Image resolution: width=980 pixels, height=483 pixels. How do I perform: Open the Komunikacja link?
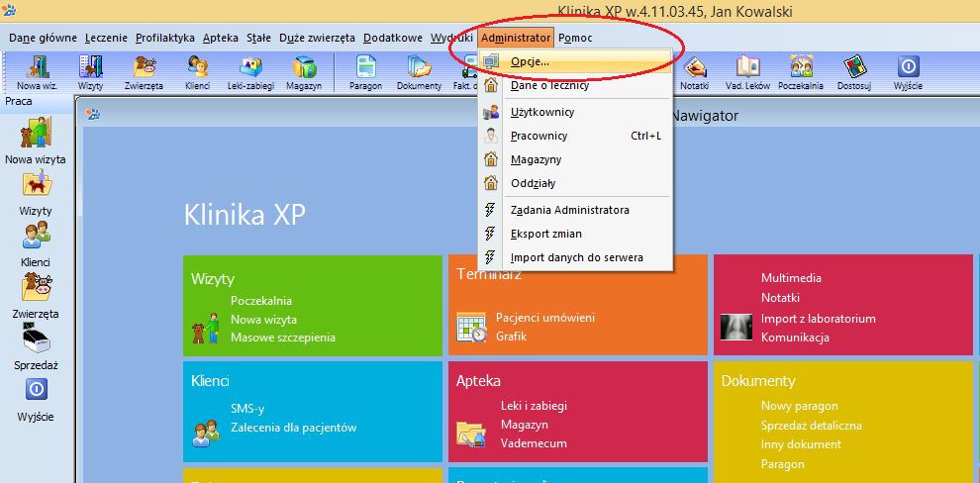(795, 338)
